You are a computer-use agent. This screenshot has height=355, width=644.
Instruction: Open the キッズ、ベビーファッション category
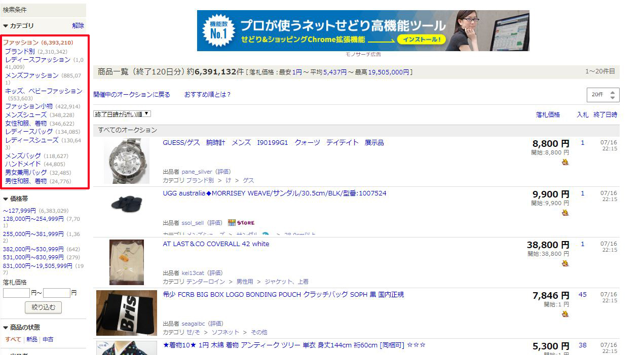click(x=44, y=91)
